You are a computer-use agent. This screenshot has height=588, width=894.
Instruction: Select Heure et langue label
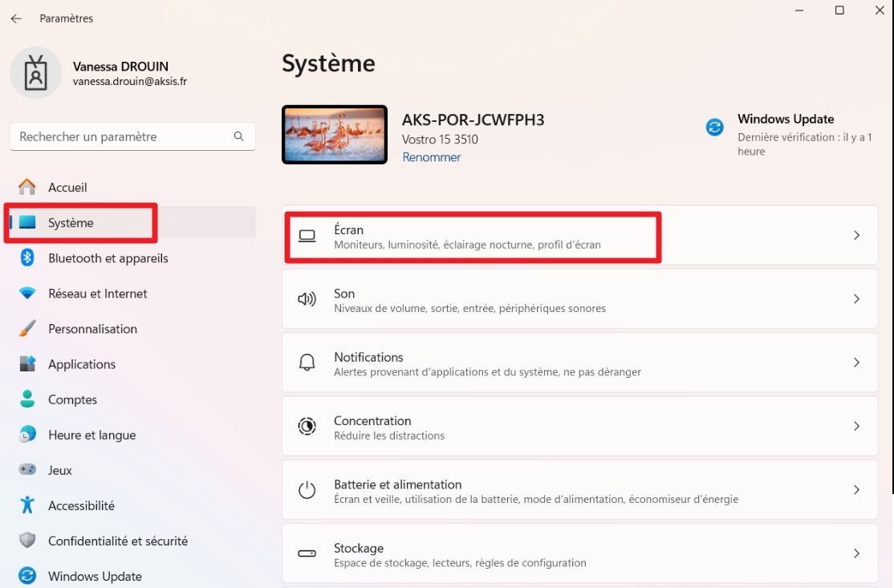coord(91,435)
